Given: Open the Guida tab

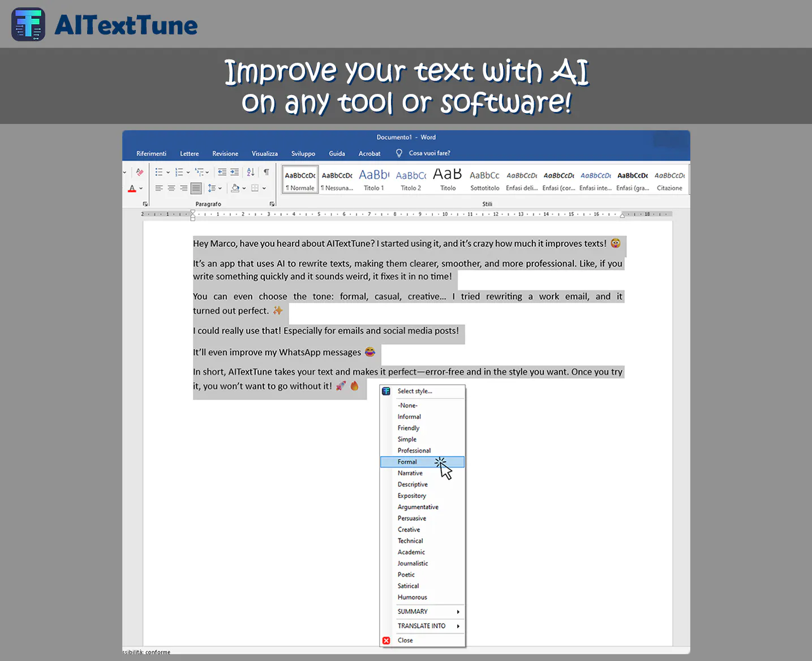Looking at the screenshot, I should 337,153.
